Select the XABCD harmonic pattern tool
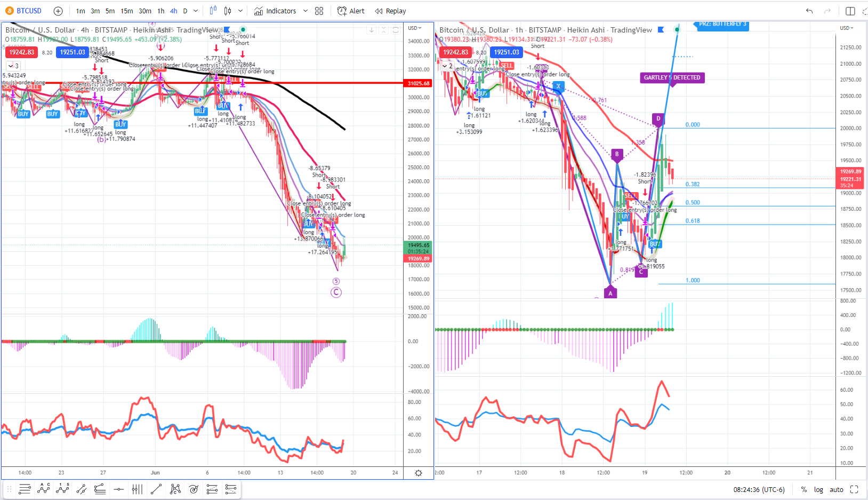 [x=175, y=489]
